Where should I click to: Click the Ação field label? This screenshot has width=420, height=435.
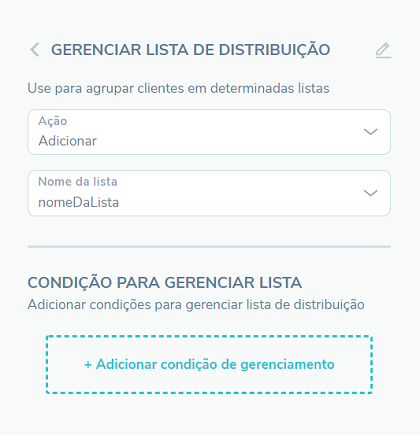[x=53, y=121]
